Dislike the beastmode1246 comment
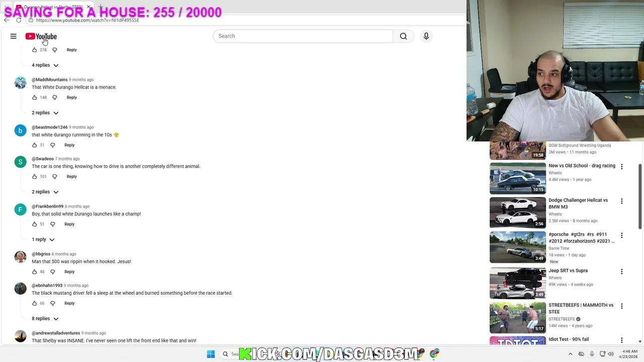Image resolution: width=644 pixels, height=362 pixels. point(52,145)
